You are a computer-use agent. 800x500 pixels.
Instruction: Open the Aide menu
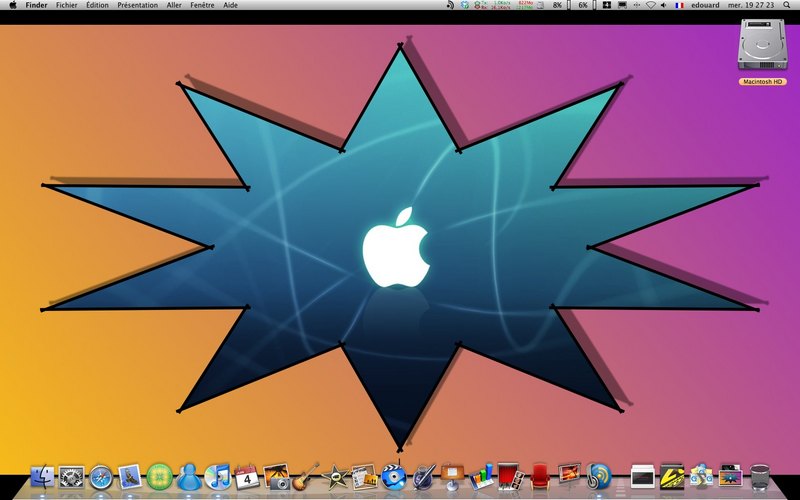[x=230, y=5]
